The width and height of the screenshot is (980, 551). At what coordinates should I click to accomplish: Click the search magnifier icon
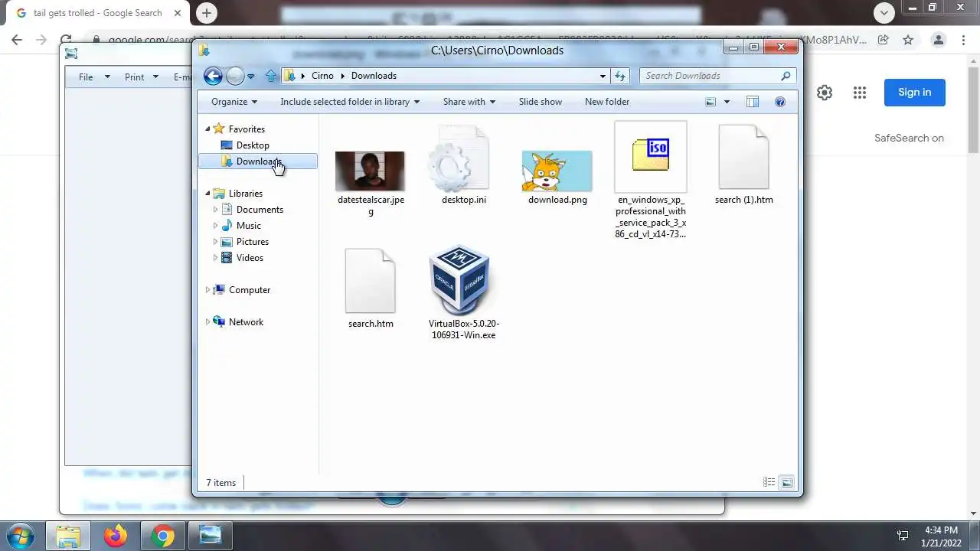[786, 76]
